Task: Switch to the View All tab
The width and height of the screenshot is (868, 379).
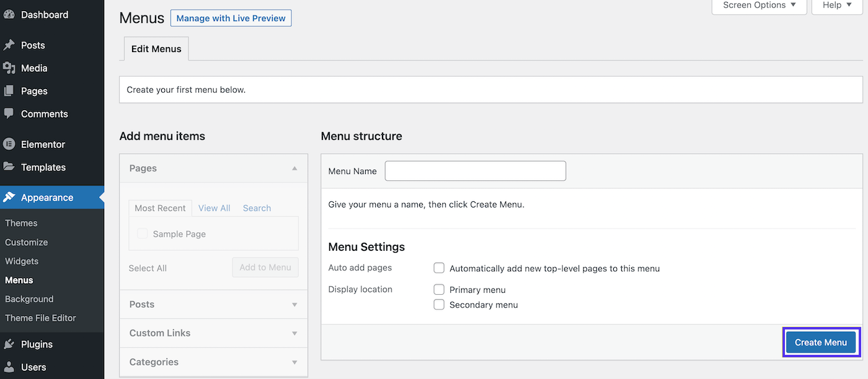Action: pyautogui.click(x=215, y=208)
